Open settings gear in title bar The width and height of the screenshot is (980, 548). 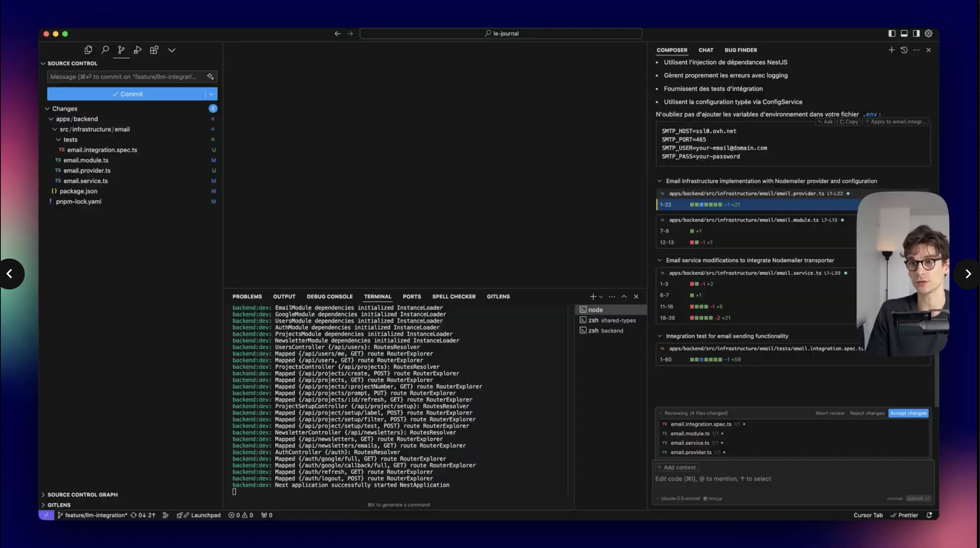coord(929,34)
